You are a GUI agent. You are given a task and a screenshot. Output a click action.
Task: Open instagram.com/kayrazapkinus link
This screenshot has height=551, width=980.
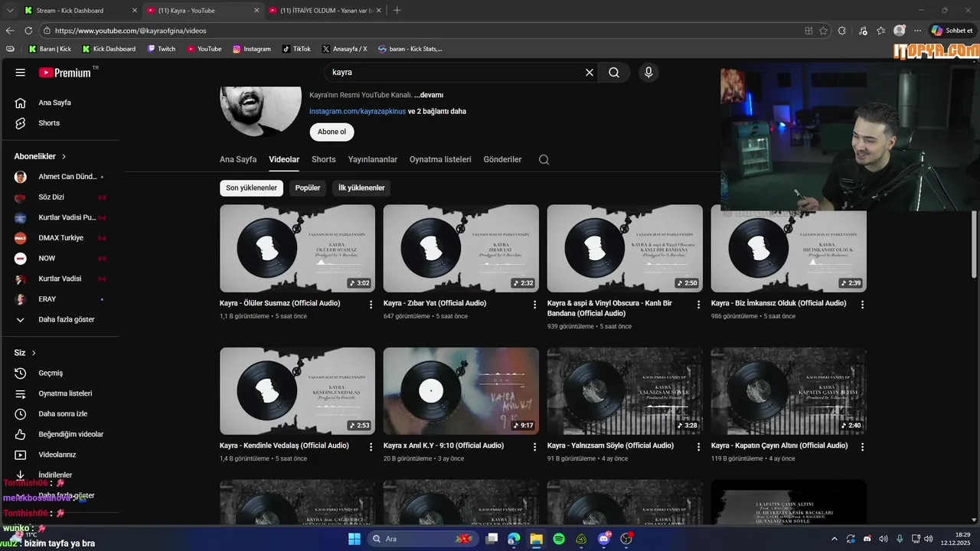click(358, 111)
